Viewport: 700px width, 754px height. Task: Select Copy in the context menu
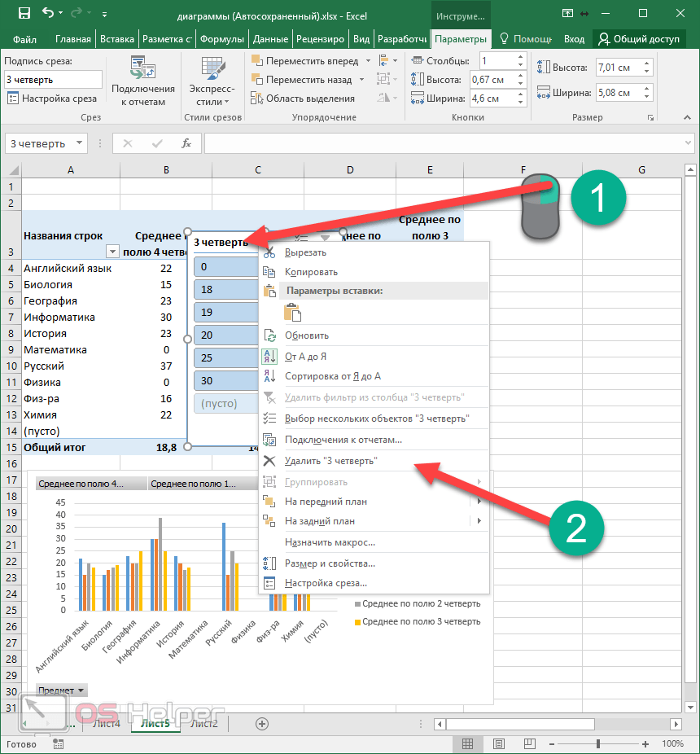311,272
